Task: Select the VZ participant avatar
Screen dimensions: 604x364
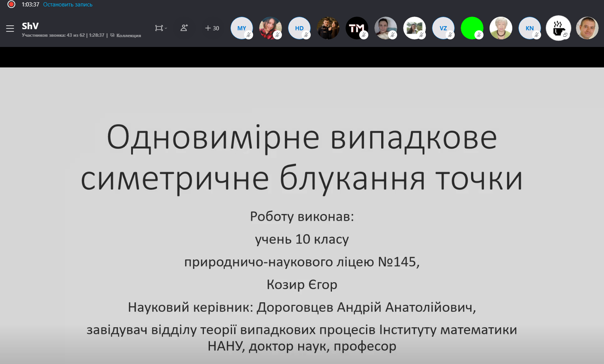Action: coord(443,28)
